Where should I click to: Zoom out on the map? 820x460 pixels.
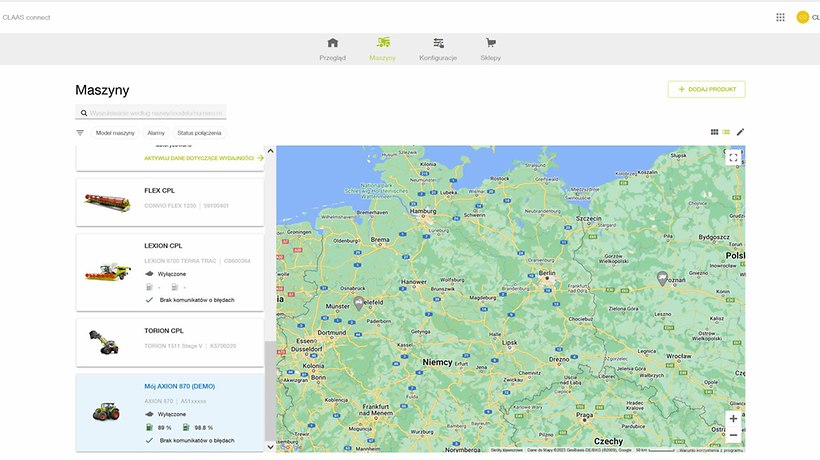coord(733,435)
